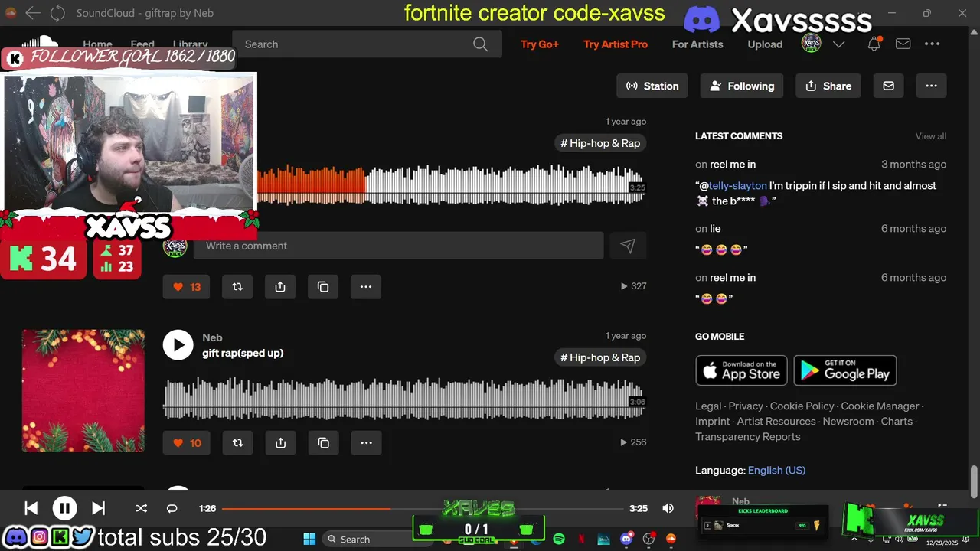Open Spotify from the taskbar

click(559, 539)
